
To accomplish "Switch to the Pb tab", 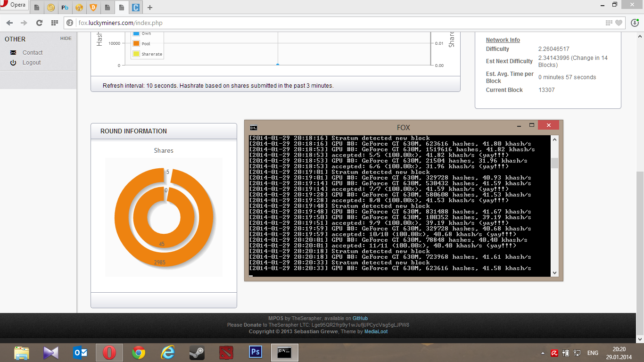I will coord(65,8).
